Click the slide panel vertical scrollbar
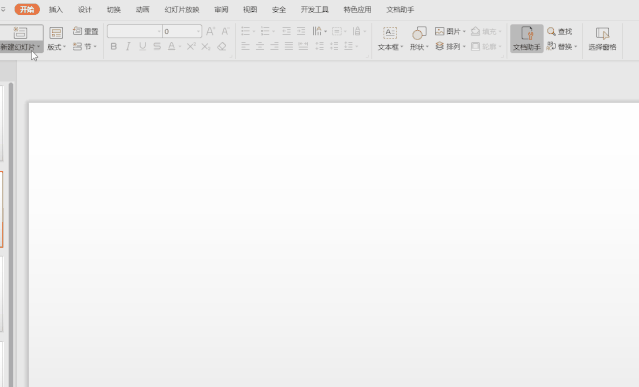This screenshot has height=387, width=639. coord(11,235)
